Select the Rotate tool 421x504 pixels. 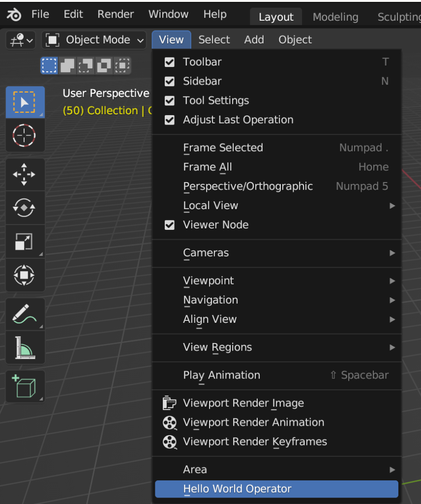coord(25,208)
